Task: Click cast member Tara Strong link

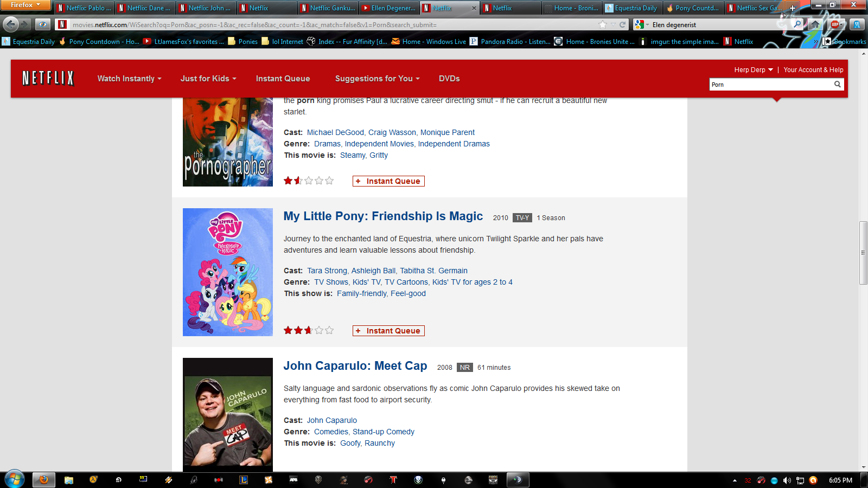Action: (x=327, y=271)
